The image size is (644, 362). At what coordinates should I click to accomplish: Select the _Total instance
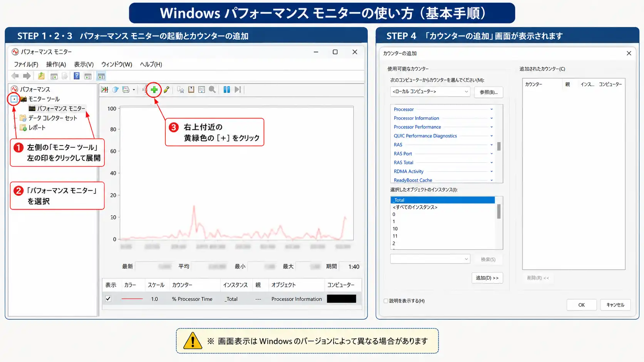point(443,200)
